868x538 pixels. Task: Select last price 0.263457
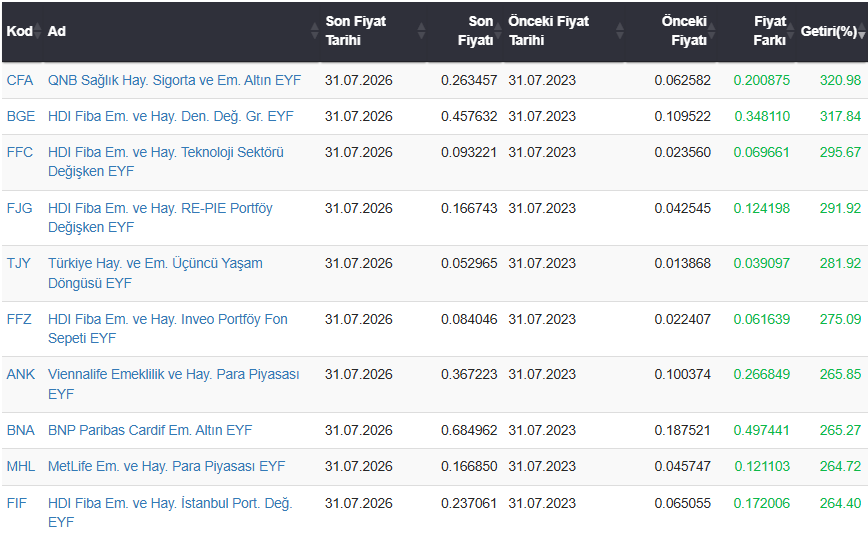click(x=469, y=80)
